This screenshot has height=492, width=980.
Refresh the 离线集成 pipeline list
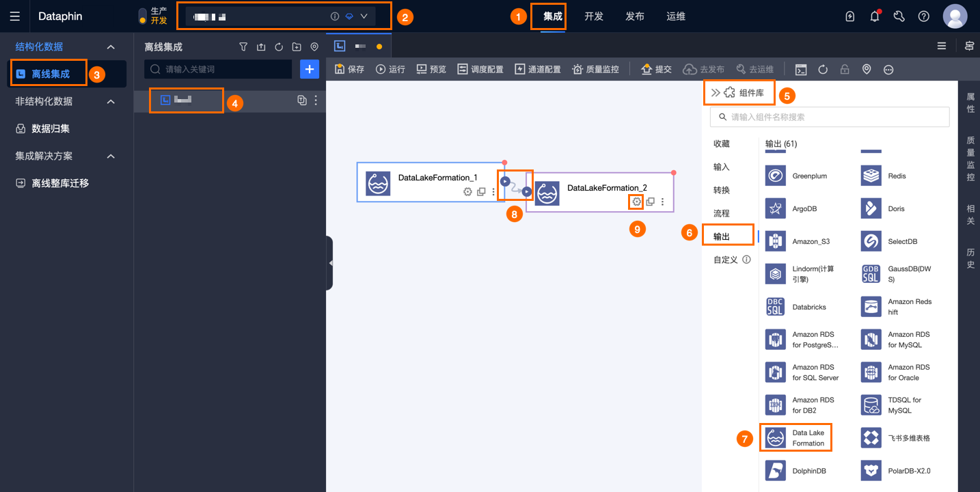(279, 47)
